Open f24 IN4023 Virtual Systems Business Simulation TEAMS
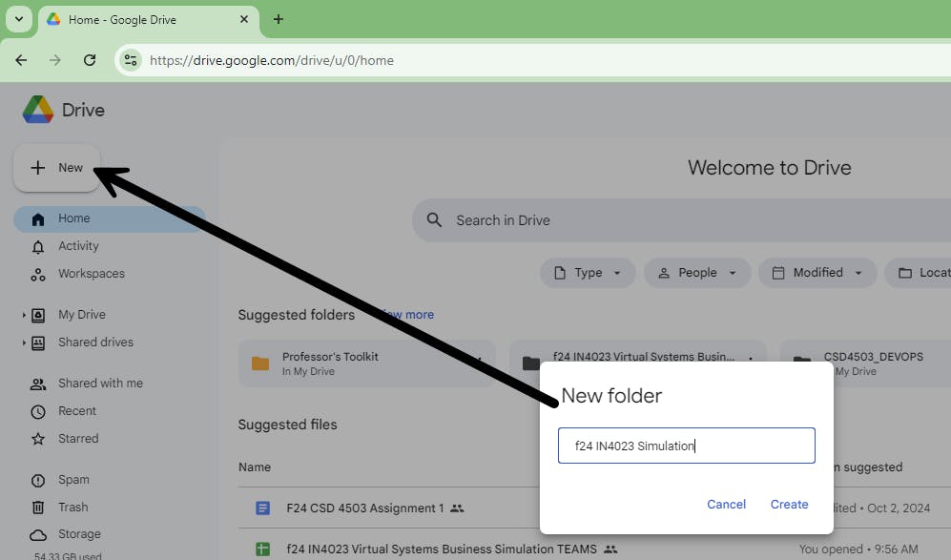Viewport: 951px width, 560px height. tap(442, 550)
